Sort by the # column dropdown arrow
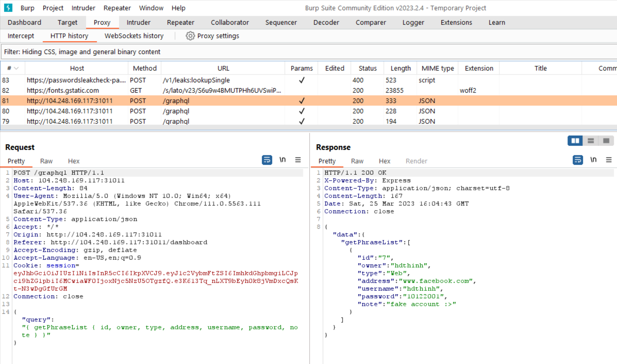This screenshot has width=617, height=364. tap(16, 68)
